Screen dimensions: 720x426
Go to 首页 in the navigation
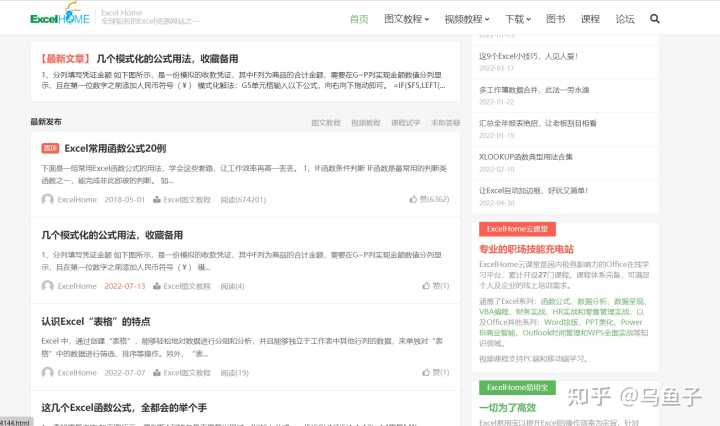pyautogui.click(x=359, y=19)
